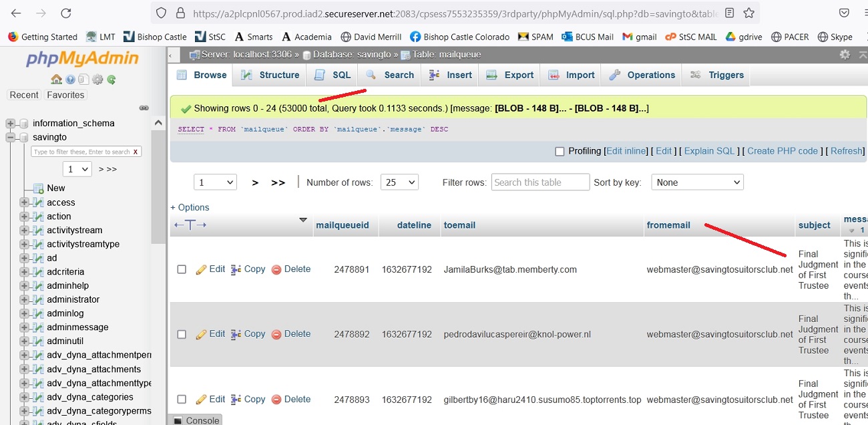
Task: Click the link-with-main-panel chain icon
Action: click(144, 108)
